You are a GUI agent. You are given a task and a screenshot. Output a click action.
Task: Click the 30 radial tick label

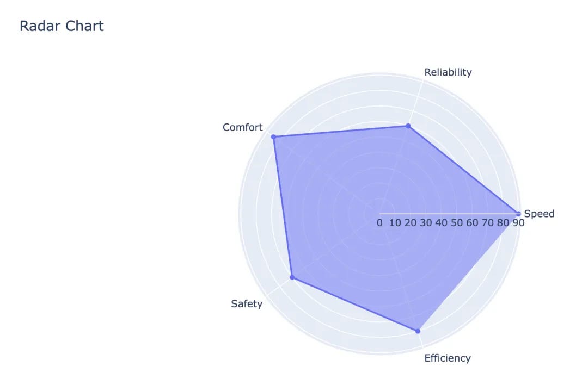tap(426, 223)
